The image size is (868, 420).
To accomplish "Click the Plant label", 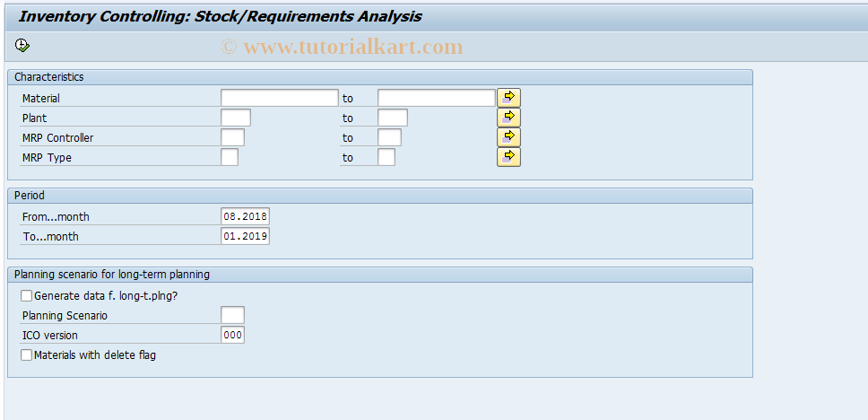I will (x=34, y=118).
